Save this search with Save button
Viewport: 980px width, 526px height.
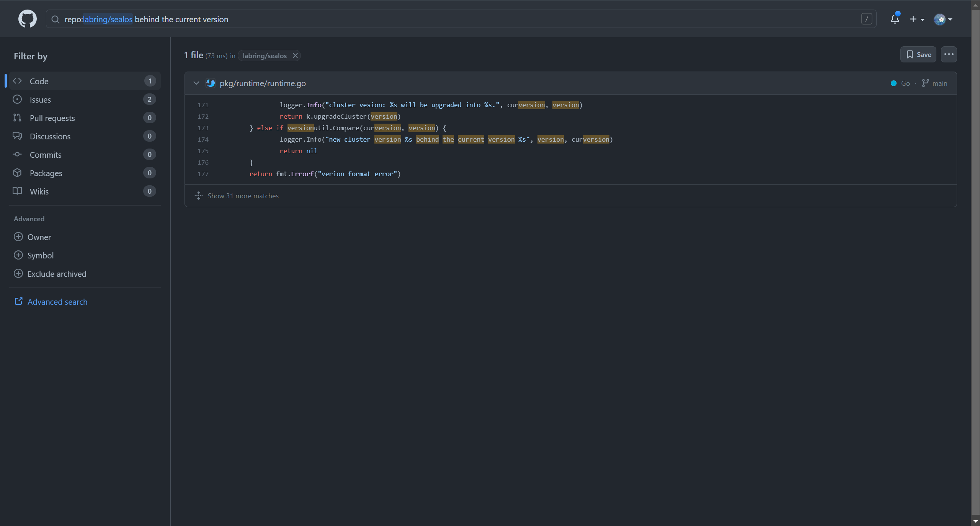(x=918, y=54)
